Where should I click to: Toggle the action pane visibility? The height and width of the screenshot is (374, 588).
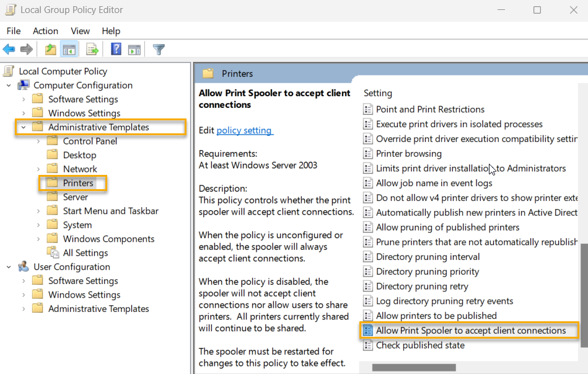pyautogui.click(x=135, y=49)
